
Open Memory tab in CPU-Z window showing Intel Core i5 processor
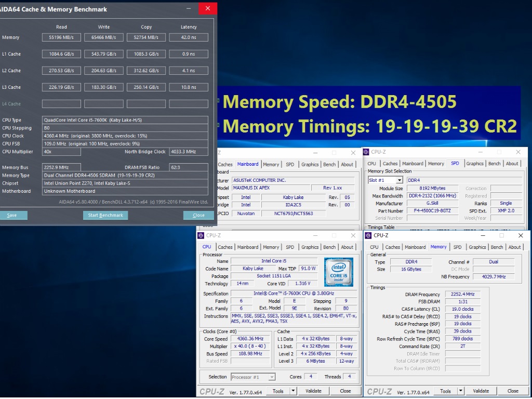coord(271,247)
